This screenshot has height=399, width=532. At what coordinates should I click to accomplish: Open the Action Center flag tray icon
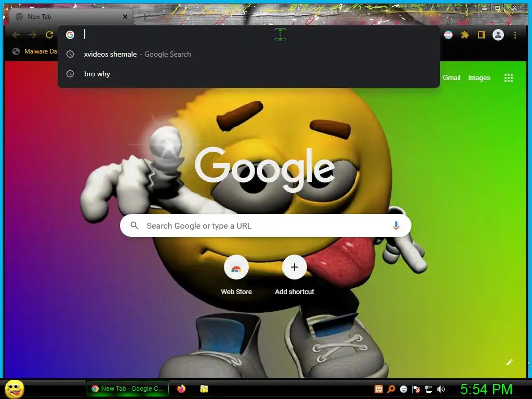tap(416, 389)
